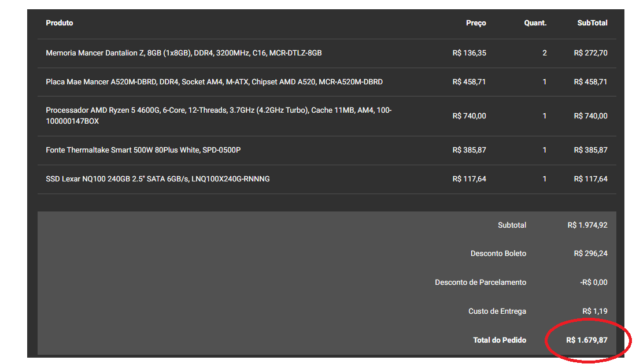Open the Fonte Thermaltake Smart 500W product
The height and width of the screenshot is (364, 636).
point(143,150)
